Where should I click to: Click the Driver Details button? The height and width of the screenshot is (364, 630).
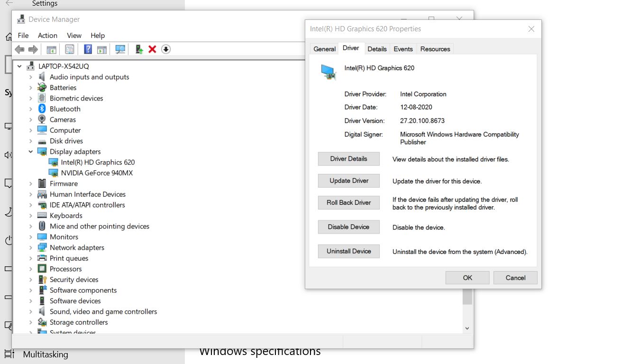point(349,159)
